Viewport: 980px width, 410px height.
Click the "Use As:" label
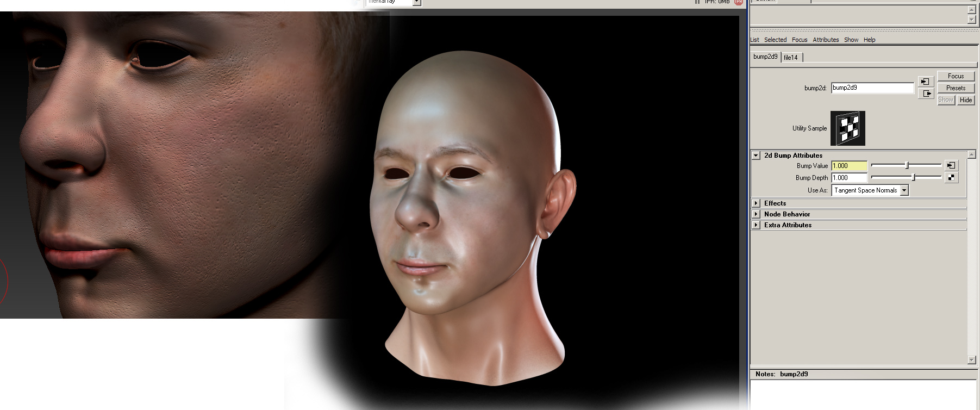[817, 190]
